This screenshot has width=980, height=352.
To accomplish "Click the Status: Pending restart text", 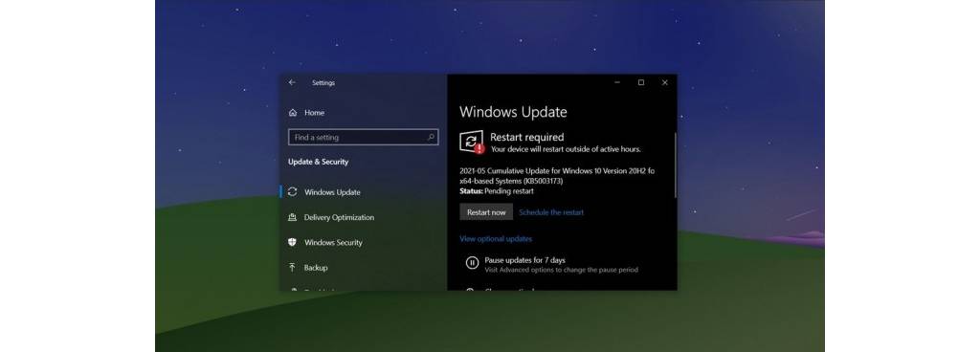I will pyautogui.click(x=497, y=191).
